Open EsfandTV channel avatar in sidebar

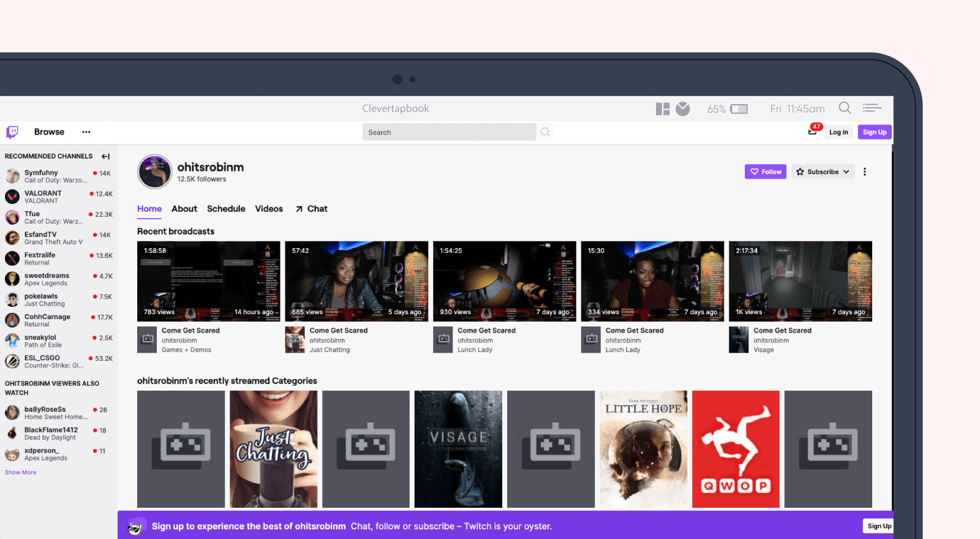[12, 238]
